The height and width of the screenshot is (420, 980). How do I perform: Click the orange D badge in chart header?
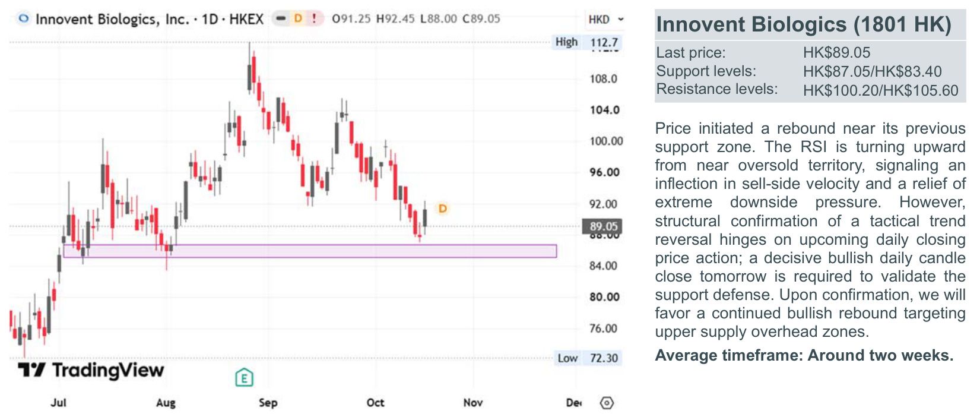tap(298, 18)
